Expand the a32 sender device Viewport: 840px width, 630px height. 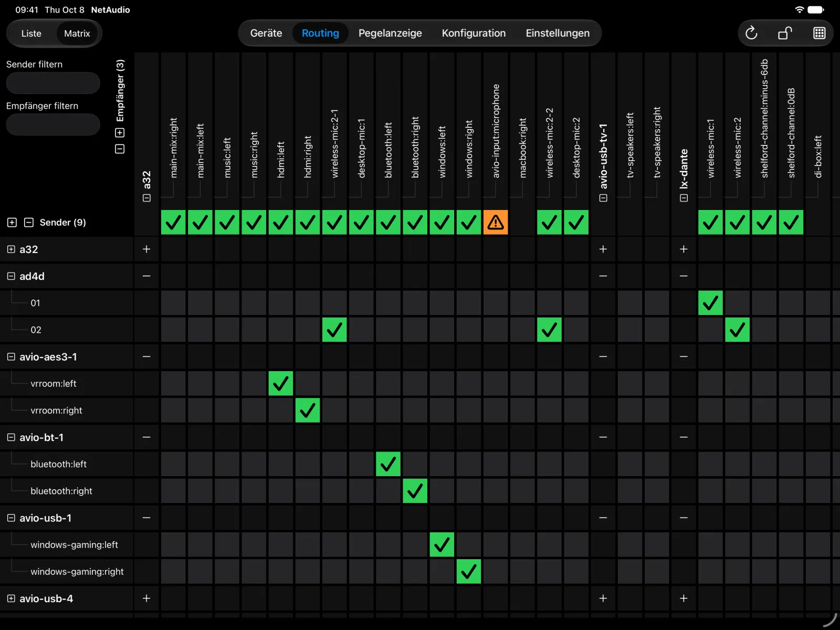click(11, 249)
